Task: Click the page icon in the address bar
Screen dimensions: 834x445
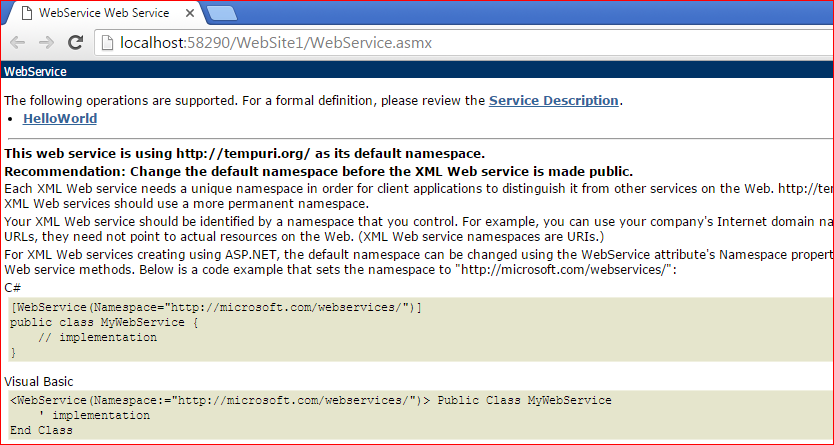Action: 107,43
